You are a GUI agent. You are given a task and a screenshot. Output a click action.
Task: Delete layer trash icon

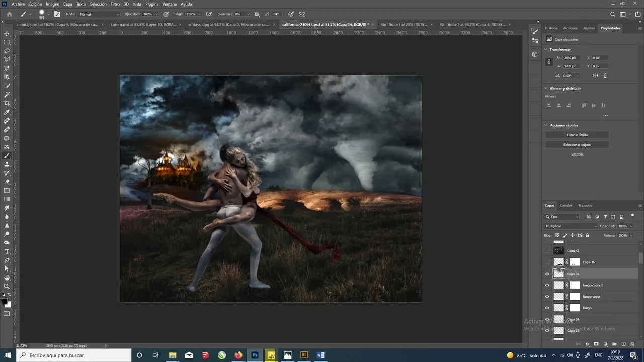pos(633,344)
